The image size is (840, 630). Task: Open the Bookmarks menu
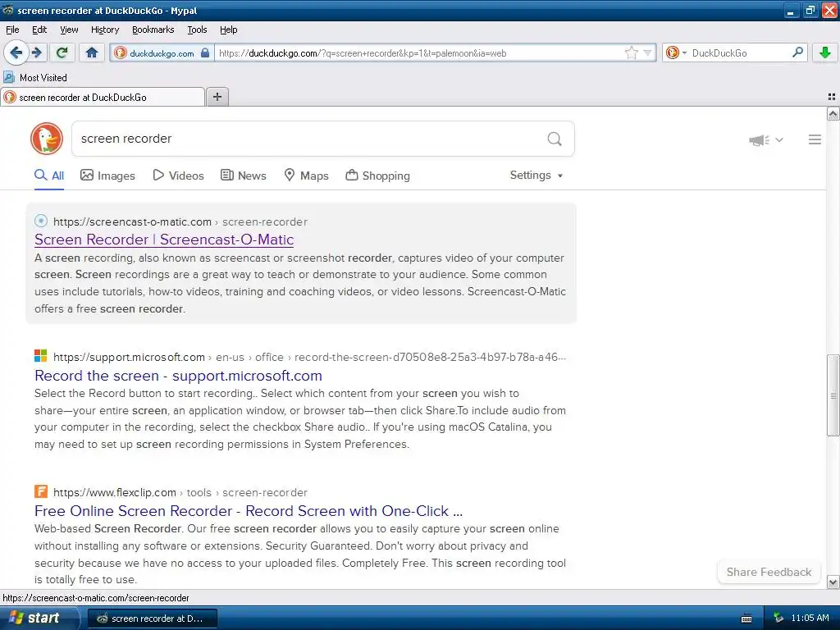pos(153,30)
